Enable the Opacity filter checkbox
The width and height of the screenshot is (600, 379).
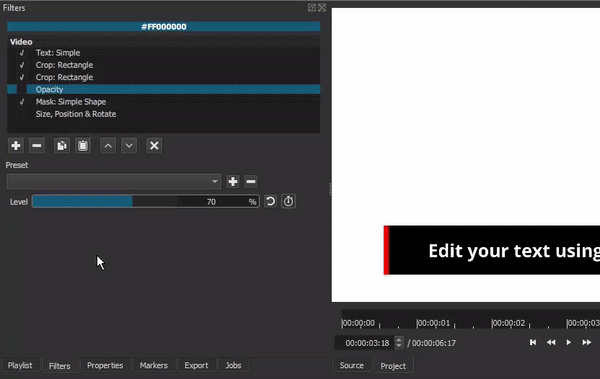coord(22,90)
